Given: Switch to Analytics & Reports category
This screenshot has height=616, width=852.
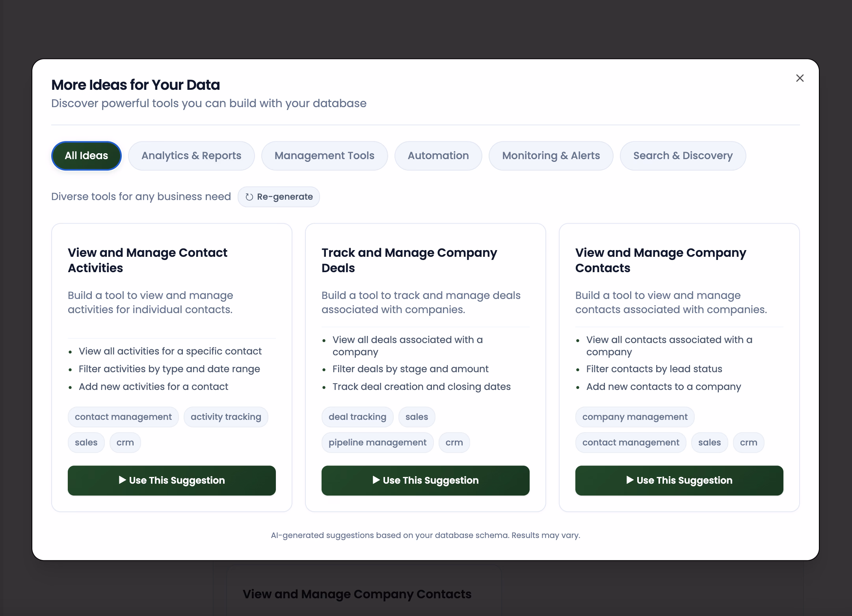Looking at the screenshot, I should point(191,156).
